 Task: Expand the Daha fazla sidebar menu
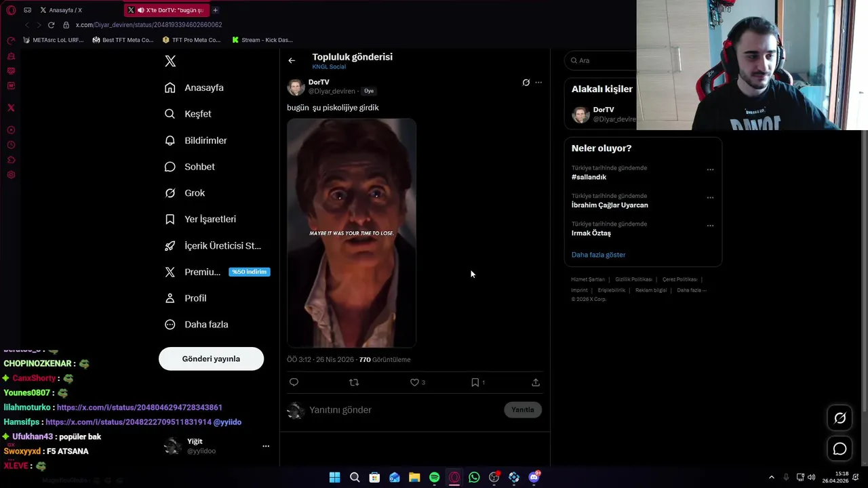click(x=197, y=325)
